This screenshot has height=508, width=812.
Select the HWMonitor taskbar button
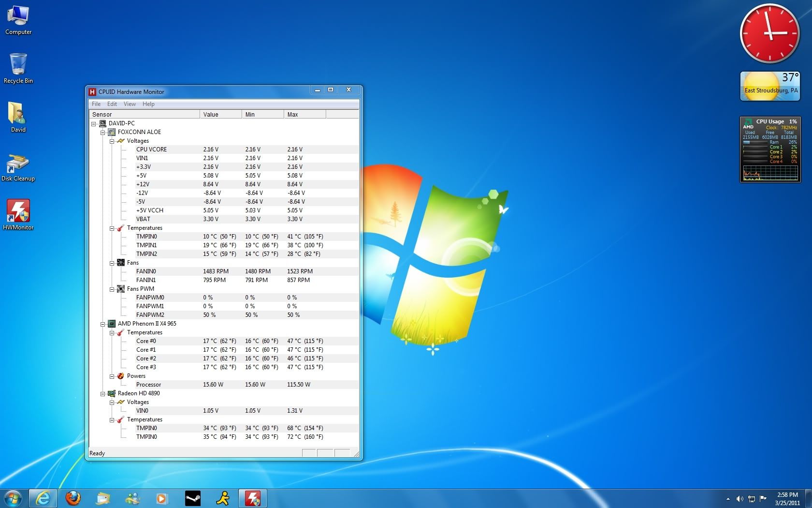pyautogui.click(x=252, y=498)
